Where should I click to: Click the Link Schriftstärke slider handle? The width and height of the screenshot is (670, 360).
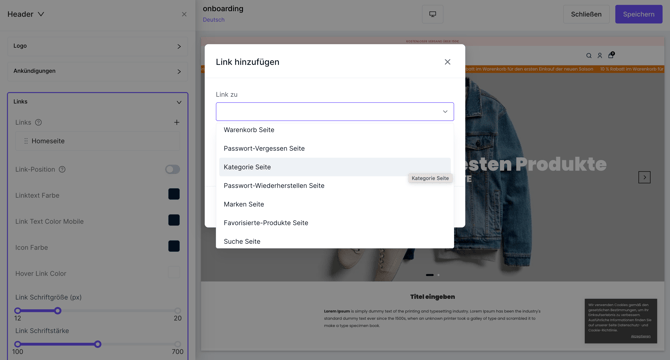pos(98,344)
